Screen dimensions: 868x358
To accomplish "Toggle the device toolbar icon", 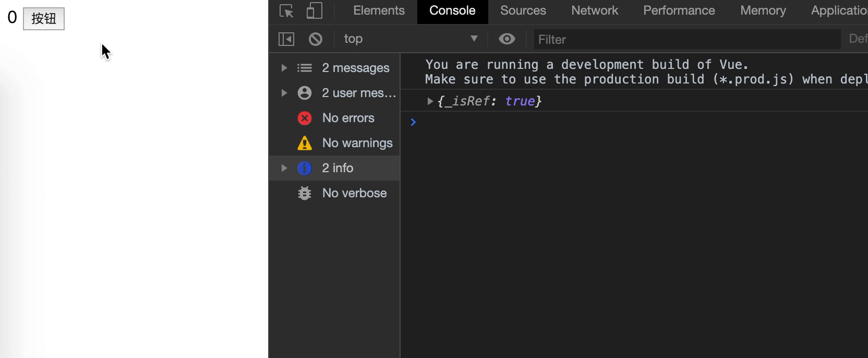I will [x=314, y=11].
